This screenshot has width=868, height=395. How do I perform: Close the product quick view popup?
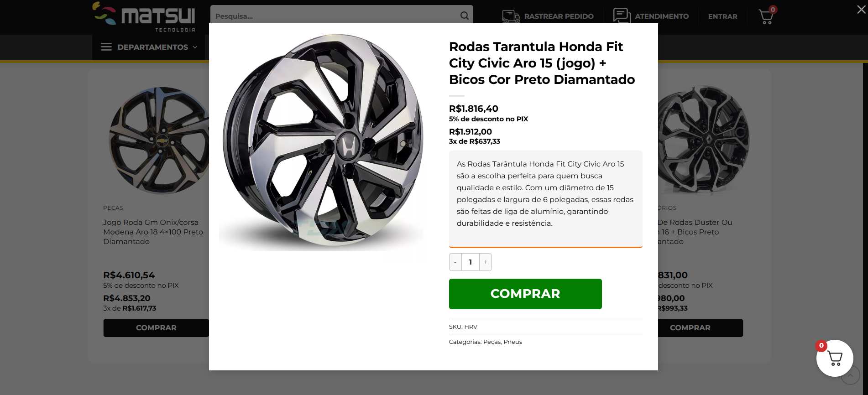[x=861, y=10]
